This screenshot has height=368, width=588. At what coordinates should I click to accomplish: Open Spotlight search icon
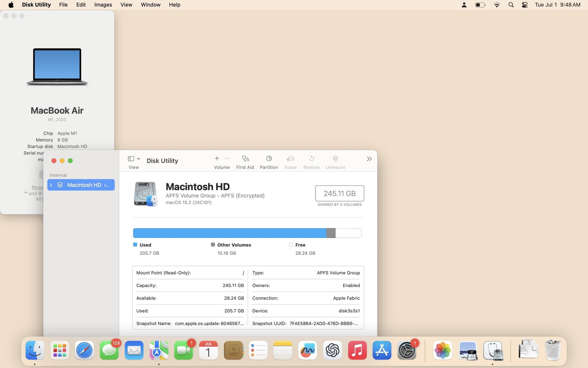[511, 5]
